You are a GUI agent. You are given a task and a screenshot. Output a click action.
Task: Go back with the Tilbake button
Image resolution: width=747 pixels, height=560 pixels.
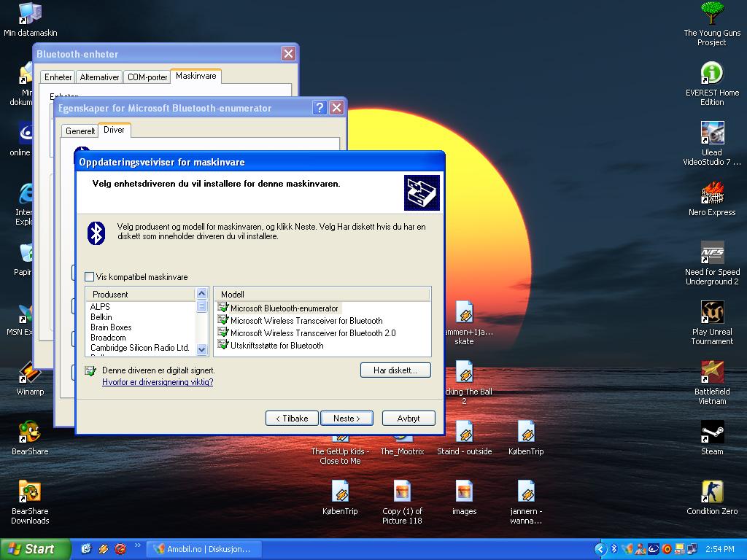[x=292, y=418]
